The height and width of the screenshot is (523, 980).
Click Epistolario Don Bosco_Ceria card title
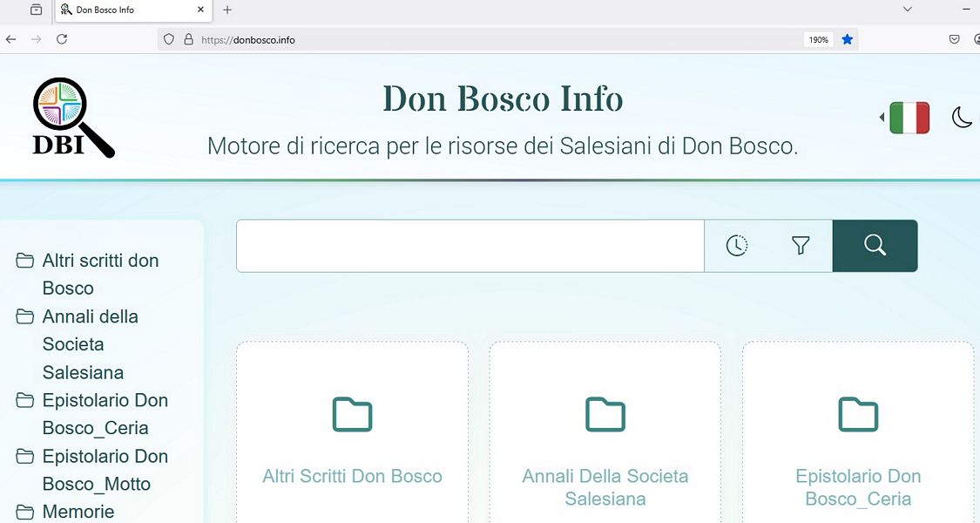click(x=858, y=487)
